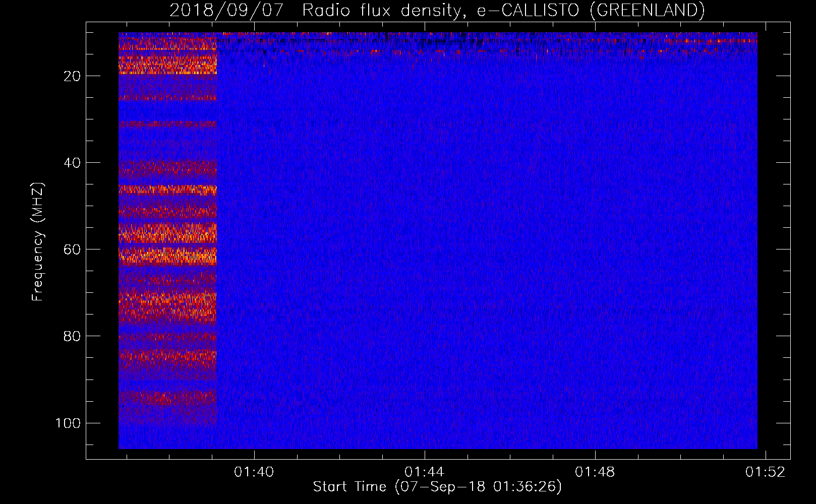Click the 01:44 time tick label
The height and width of the screenshot is (504, 816).
pyautogui.click(x=425, y=472)
